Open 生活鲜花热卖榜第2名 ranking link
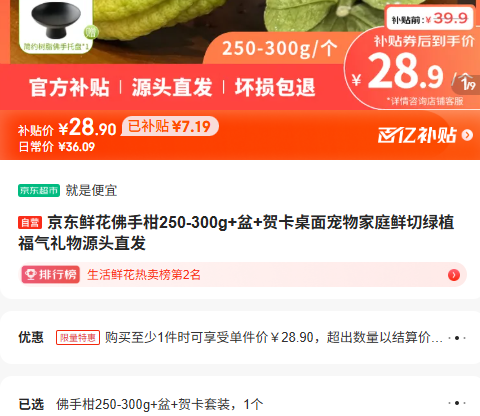The image size is (480, 416). [x=144, y=275]
